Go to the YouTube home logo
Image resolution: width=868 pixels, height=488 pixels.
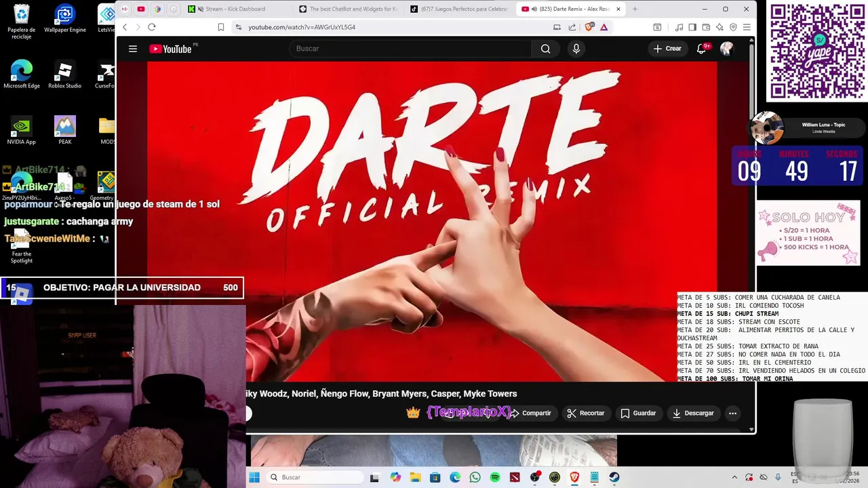(171, 49)
